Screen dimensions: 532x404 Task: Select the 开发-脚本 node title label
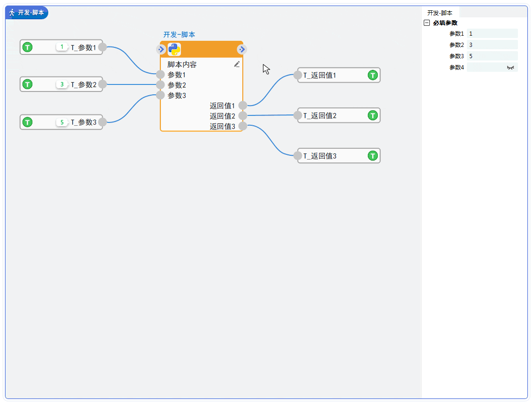(x=179, y=35)
